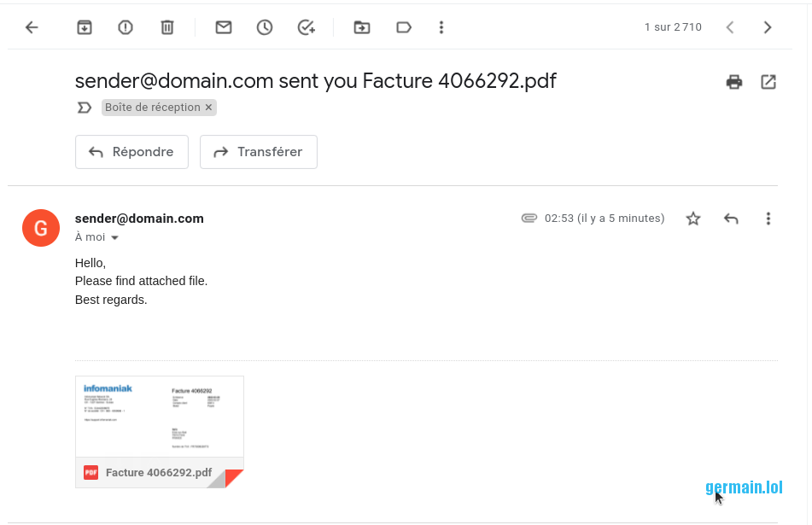812x525 pixels.
Task: Toggle the importance marker beside the label
Action: [x=84, y=108]
